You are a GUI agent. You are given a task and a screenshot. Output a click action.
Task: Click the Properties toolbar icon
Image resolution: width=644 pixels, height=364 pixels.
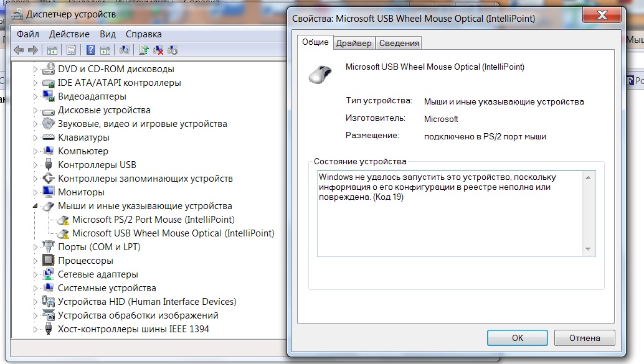coord(71,50)
